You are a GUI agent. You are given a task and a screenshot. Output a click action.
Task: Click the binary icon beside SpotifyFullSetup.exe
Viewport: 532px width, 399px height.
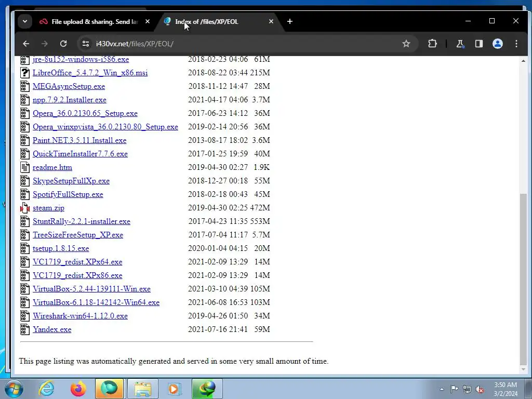click(x=25, y=194)
